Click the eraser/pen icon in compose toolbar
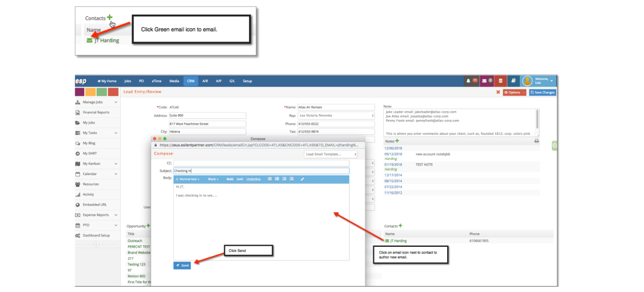Viewport: 644px width, 292px height. tap(303, 179)
